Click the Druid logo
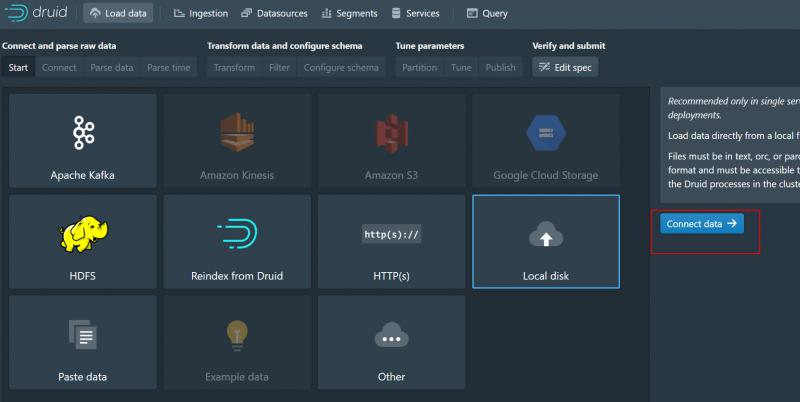The height and width of the screenshot is (402, 800). point(36,12)
